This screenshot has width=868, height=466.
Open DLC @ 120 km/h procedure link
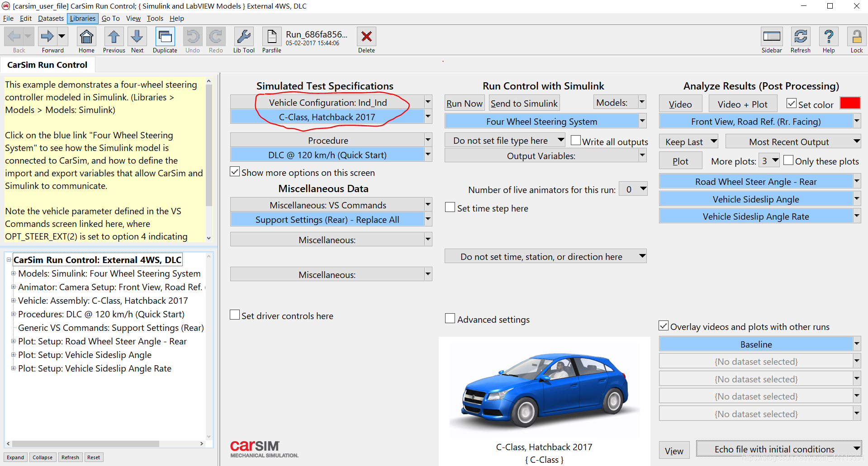(327, 155)
